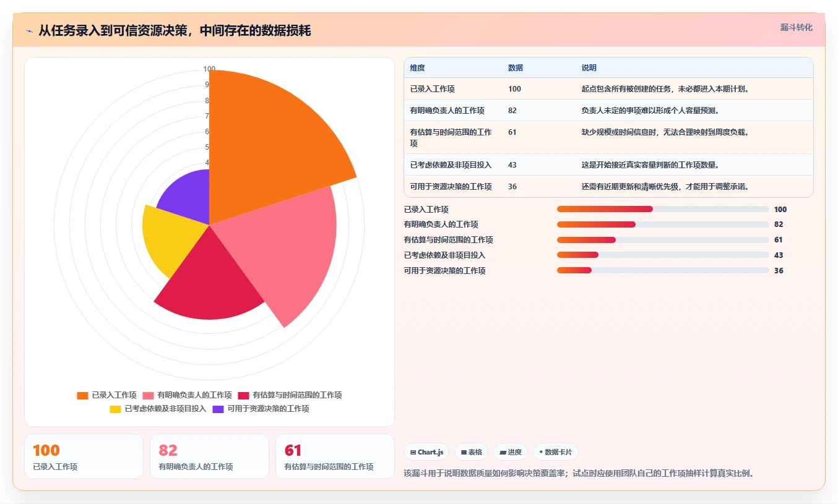838x504 pixels.
Task: Click the 43 value beside its progress bar
Action: (779, 255)
